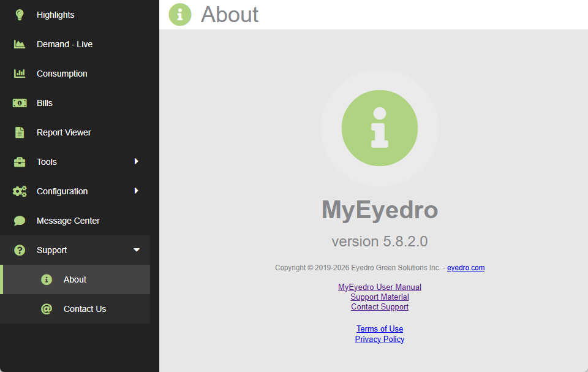Expand the Configuration submenu chevron
This screenshot has height=372, width=588.
point(137,191)
